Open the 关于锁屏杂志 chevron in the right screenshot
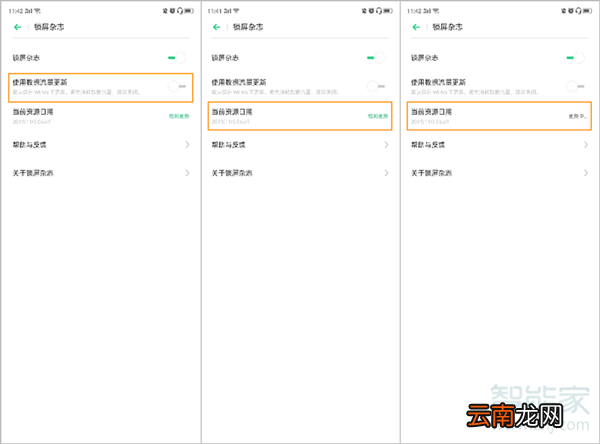The image size is (600, 444). 586,173
